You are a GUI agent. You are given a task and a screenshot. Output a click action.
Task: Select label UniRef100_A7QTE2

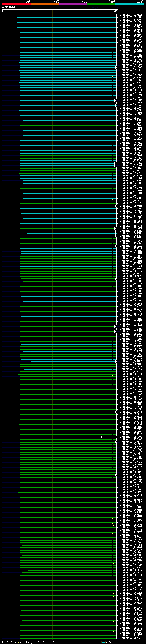coord(131,256)
